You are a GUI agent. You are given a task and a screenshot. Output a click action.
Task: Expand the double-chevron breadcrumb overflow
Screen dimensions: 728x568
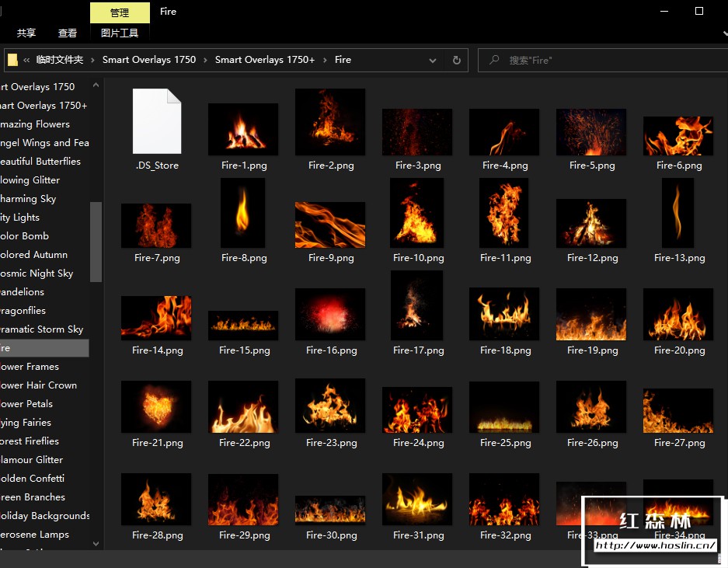tap(27, 60)
